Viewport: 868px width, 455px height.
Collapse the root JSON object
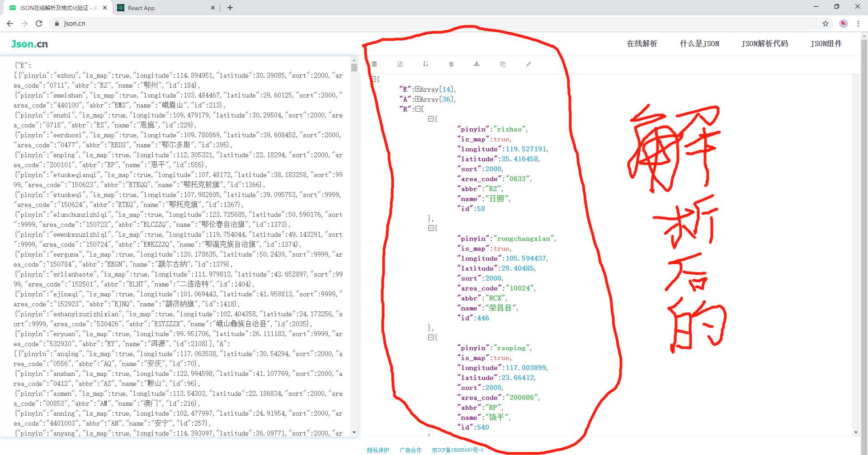tap(374, 79)
